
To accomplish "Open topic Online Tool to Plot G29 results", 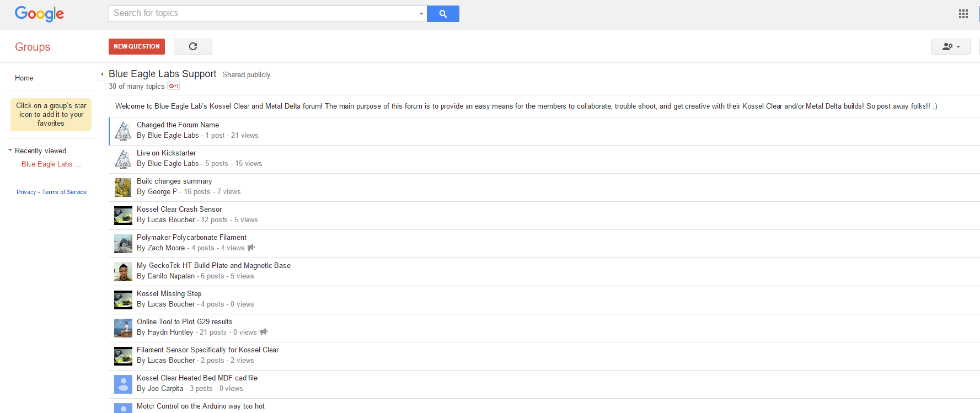I will coord(184,322).
